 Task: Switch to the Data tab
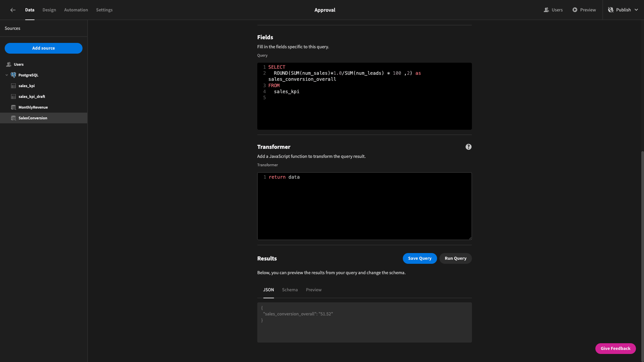[30, 10]
